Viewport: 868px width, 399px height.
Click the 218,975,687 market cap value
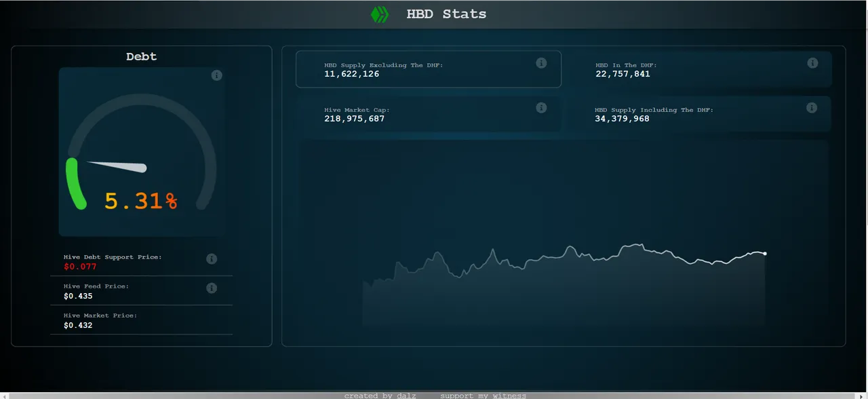click(x=355, y=119)
